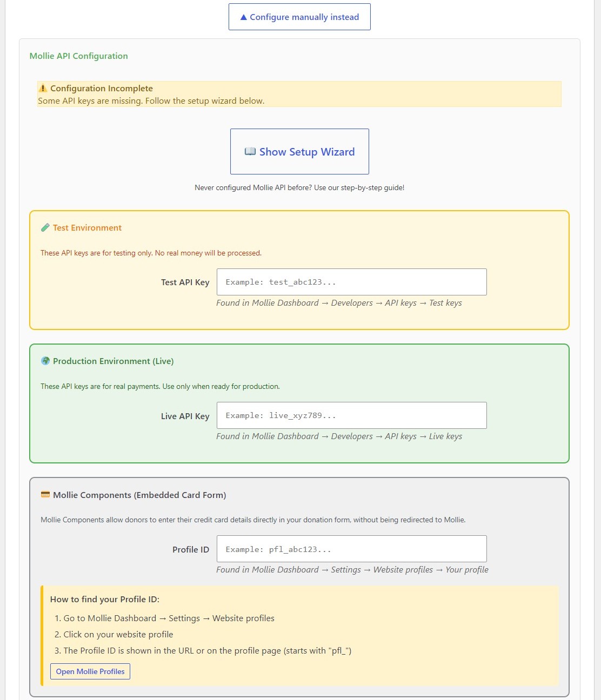Click the warning icon beside Configuration Incomplete
This screenshot has height=700, width=601.
click(43, 88)
